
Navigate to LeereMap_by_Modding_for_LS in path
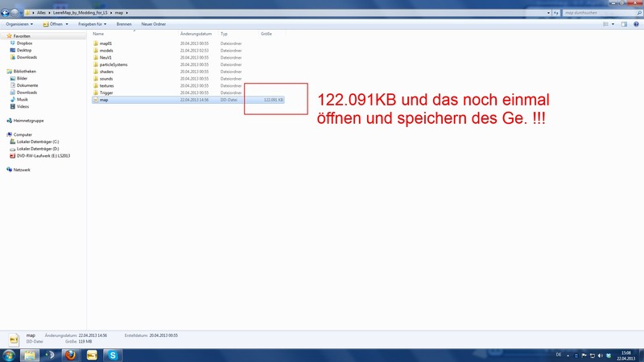click(x=80, y=13)
